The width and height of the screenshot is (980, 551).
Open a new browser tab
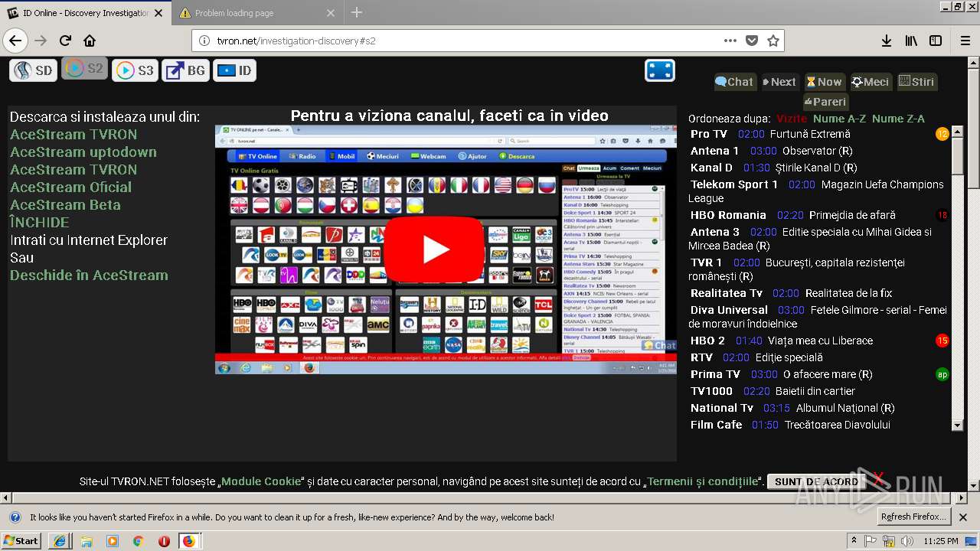click(357, 12)
